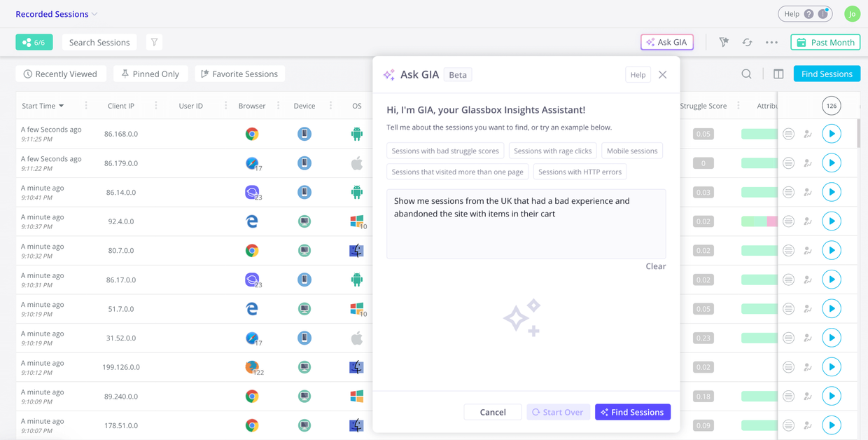Viewport: 868px width, 440px height.
Task: Click the magnifier search icon above table
Action: [x=746, y=74]
